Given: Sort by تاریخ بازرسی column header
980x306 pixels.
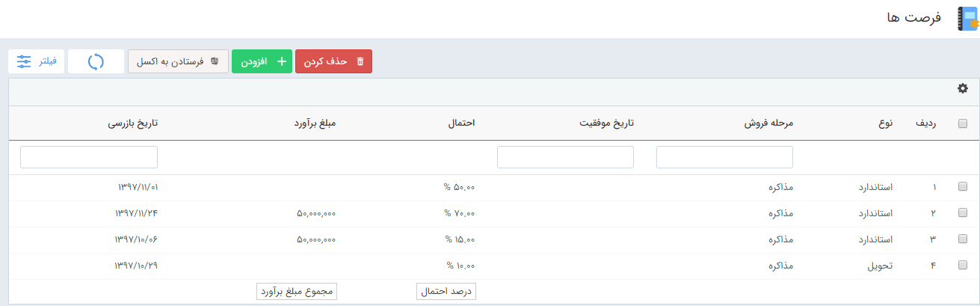Looking at the screenshot, I should (x=134, y=123).
